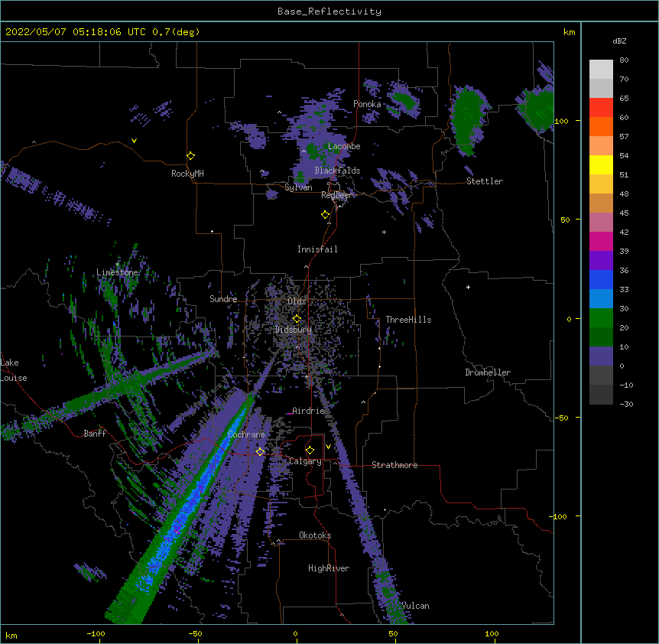Select the magenta swatch below 42
Screen dimensions: 659x644
601,241
